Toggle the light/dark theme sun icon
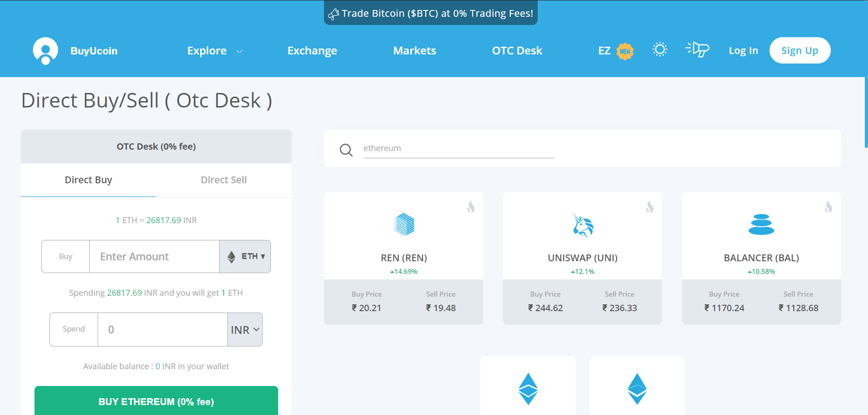The image size is (868, 415). point(660,49)
